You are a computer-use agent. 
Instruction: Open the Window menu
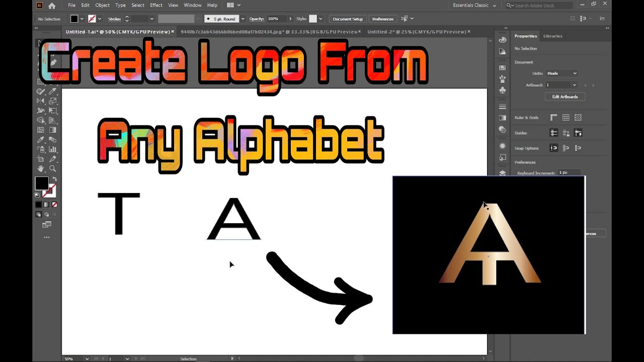[x=193, y=5]
